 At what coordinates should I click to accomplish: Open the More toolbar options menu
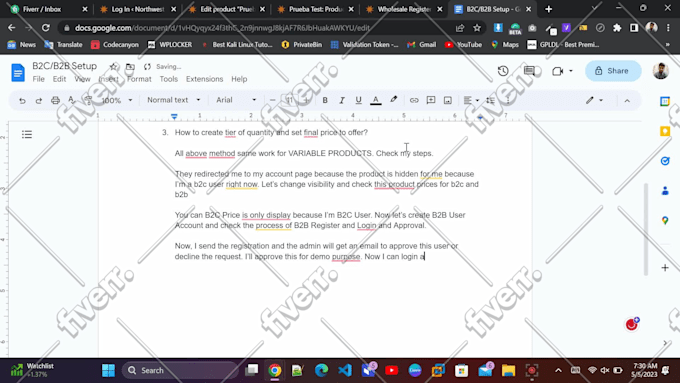508,100
